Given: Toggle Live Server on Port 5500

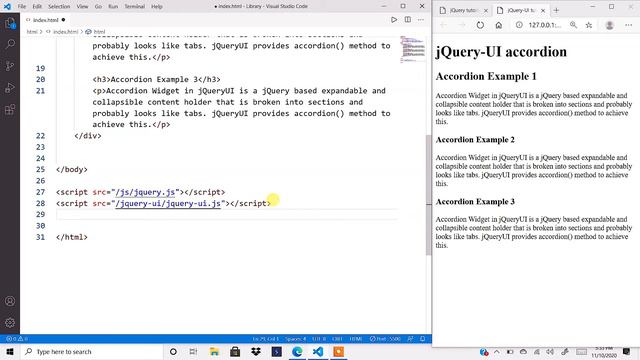Looking at the screenshot, I should pyautogui.click(x=385, y=339).
